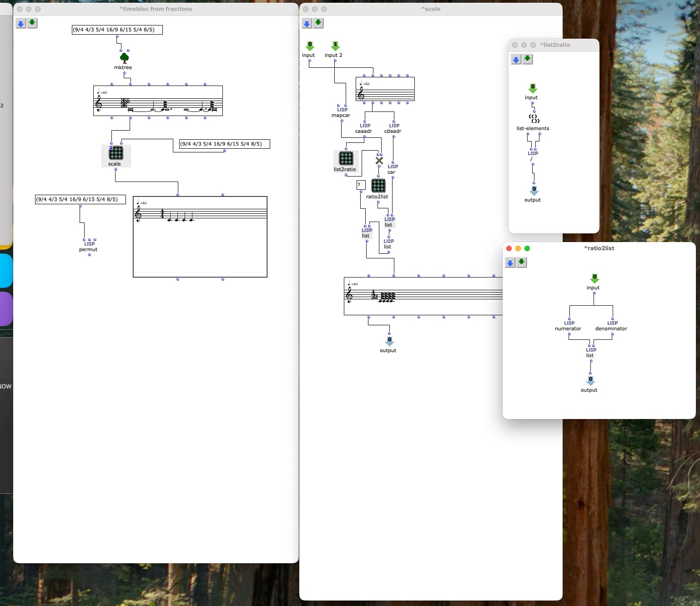
Task: Select the list2ratio subpatch icon
Action: click(346, 158)
